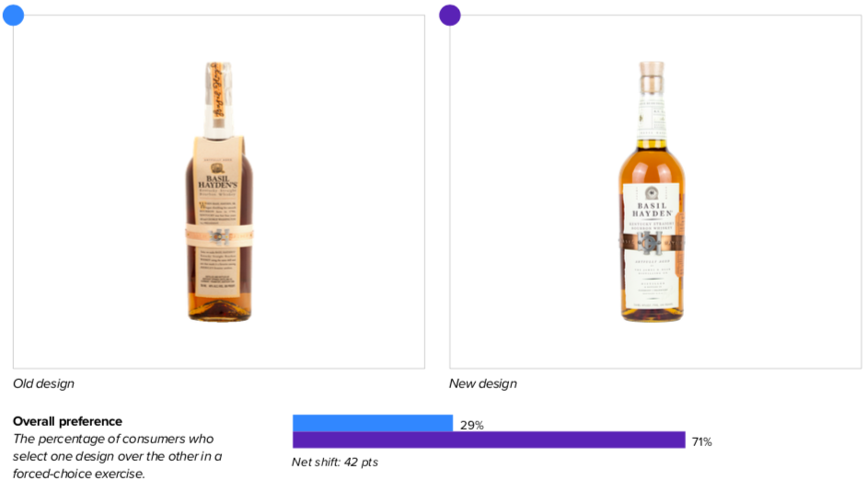Click the old bottle's neck tag
Image resolution: width=868 pixels, height=492 pixels.
pyautogui.click(x=217, y=90)
